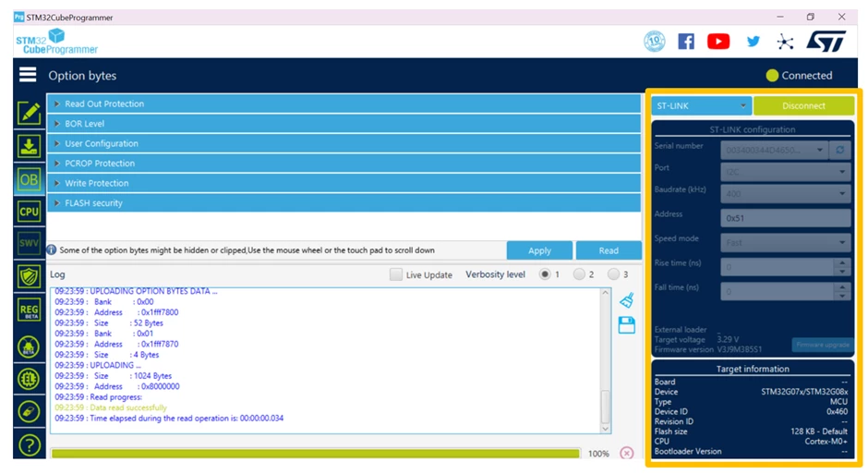868x474 pixels.
Task: Increase Fall time (ns) stepper
Action: point(842,286)
